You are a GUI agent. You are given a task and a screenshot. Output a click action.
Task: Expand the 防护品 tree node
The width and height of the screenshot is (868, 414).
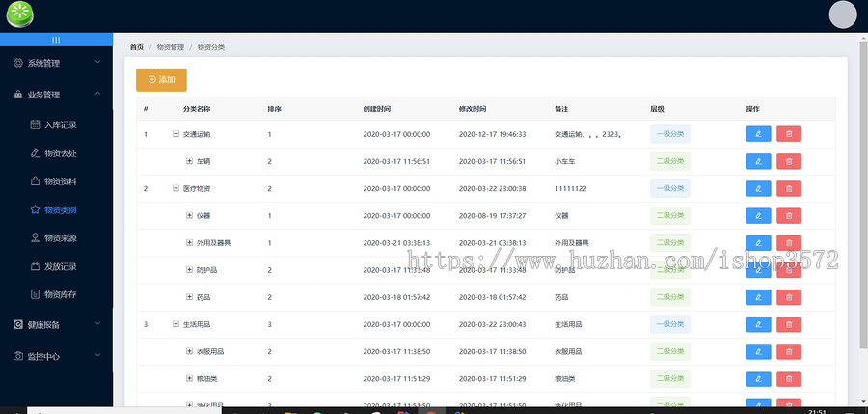click(189, 270)
